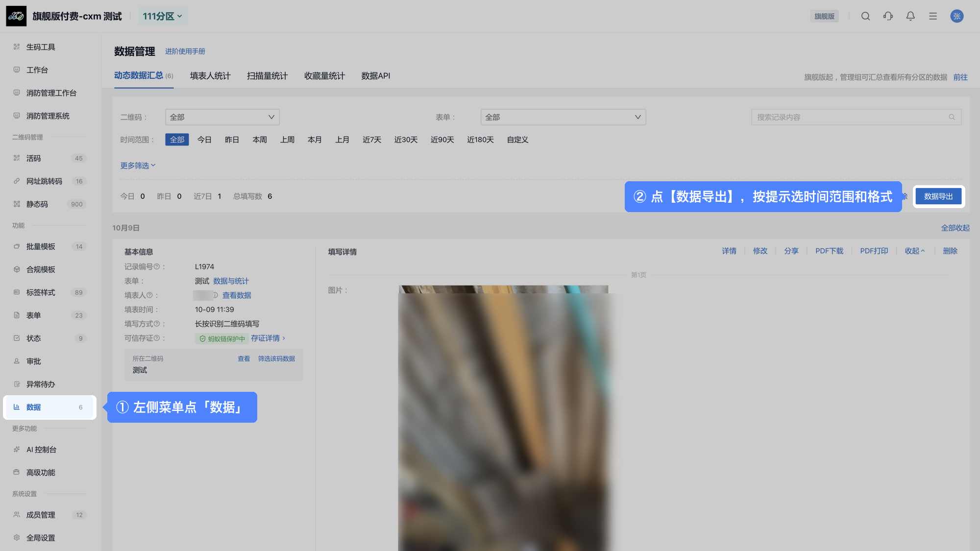
Task: Switch to 扫描量统计 tab
Action: (x=267, y=76)
